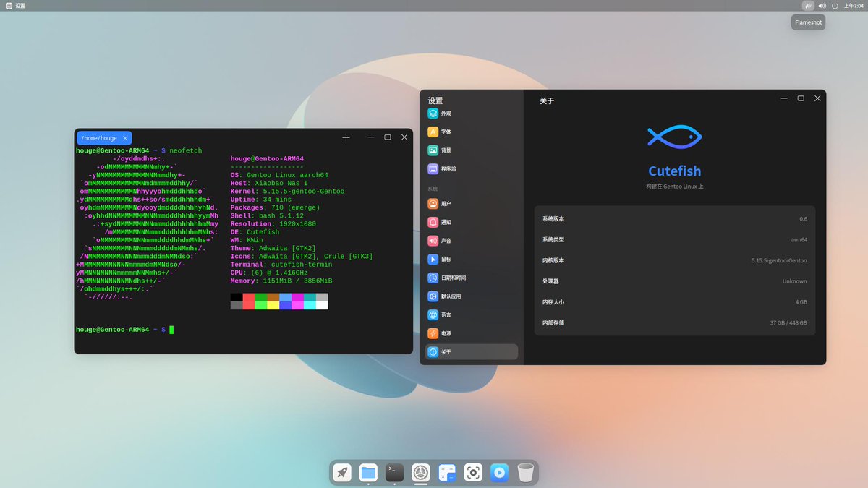868x488 pixels.
Task: Click the Cutefish fish logo
Action: coord(675,136)
